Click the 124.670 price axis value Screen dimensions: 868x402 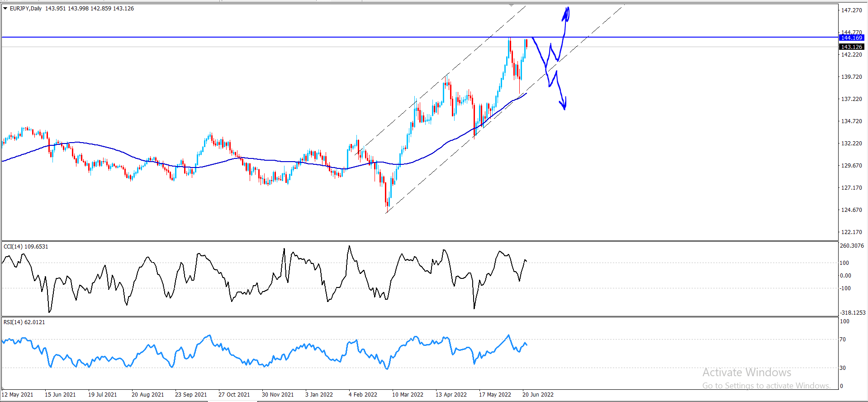(x=851, y=210)
